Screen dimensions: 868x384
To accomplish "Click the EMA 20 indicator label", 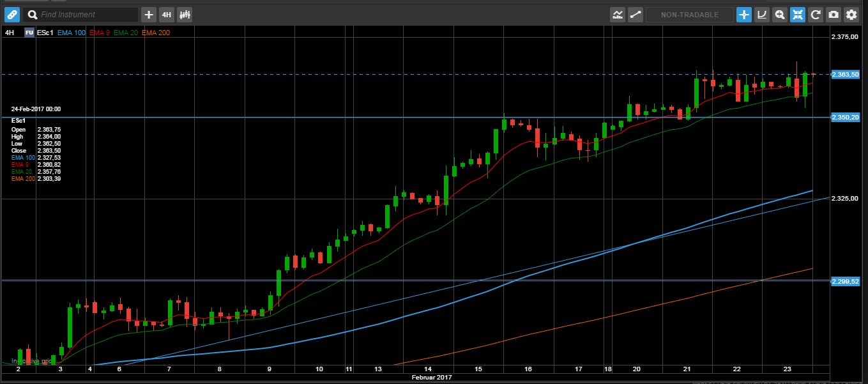I will click(x=126, y=33).
